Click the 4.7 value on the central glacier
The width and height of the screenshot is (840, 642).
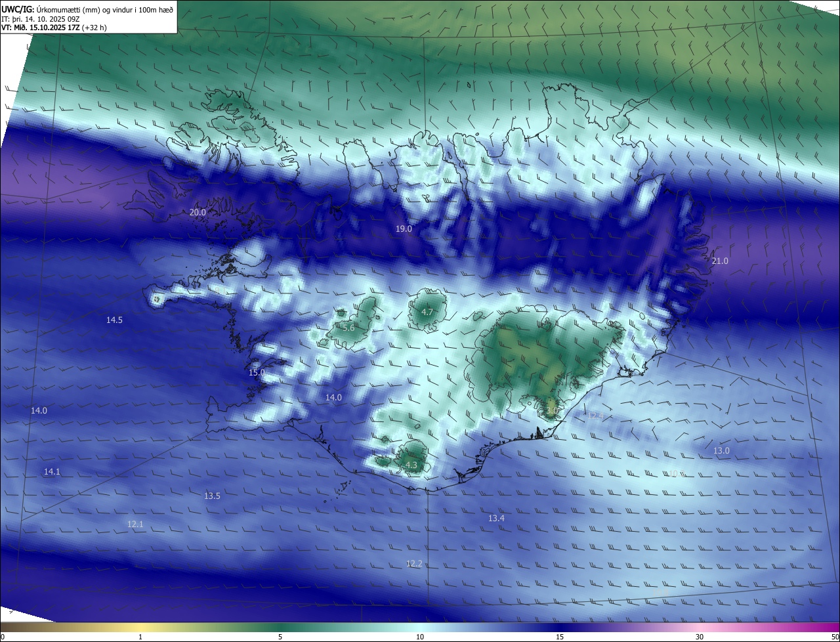427,312
